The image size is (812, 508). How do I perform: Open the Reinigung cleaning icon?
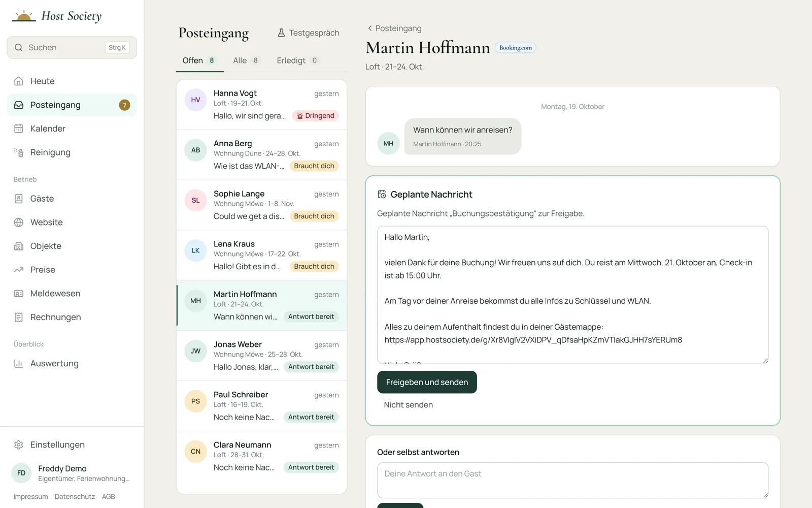19,152
